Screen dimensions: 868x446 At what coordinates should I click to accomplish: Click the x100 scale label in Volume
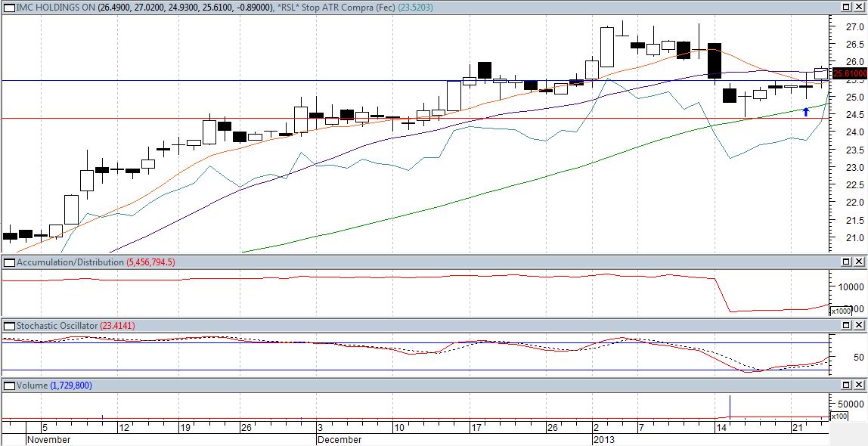pos(838,417)
